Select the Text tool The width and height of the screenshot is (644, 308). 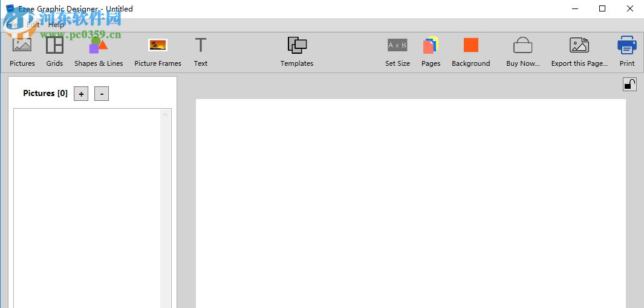[x=200, y=52]
